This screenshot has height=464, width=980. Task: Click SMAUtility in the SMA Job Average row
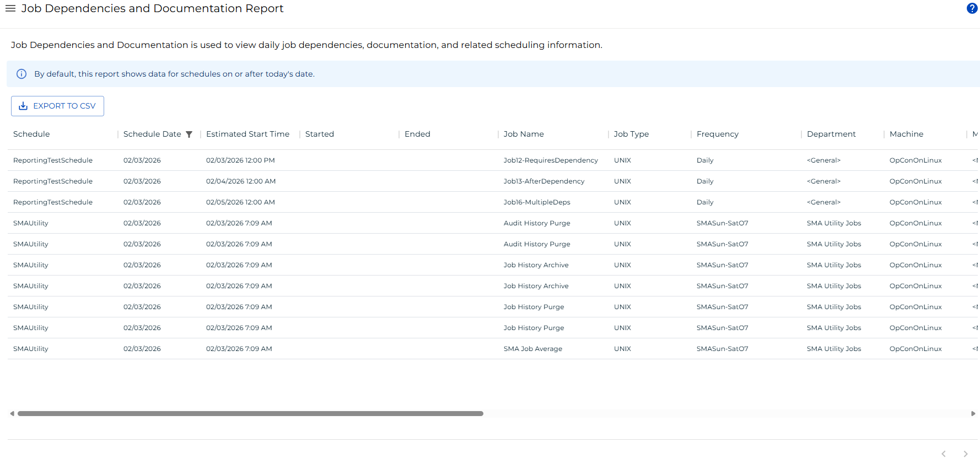[x=31, y=349]
